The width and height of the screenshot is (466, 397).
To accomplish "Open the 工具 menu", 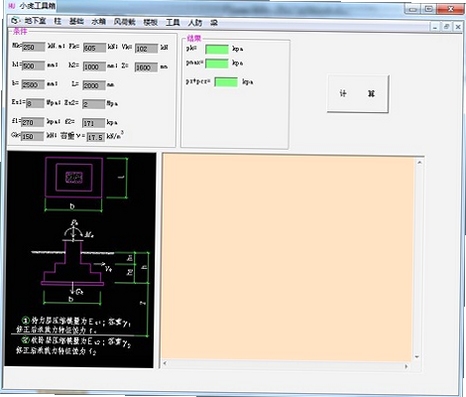I will point(173,23).
